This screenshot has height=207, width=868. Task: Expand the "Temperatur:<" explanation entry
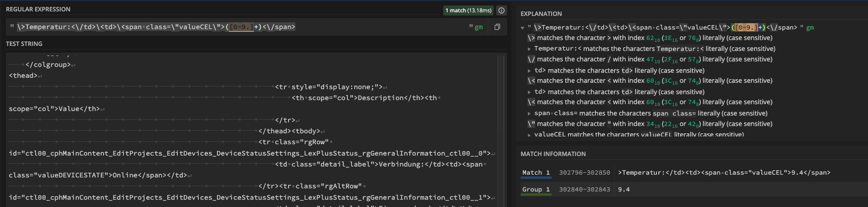(x=529, y=49)
